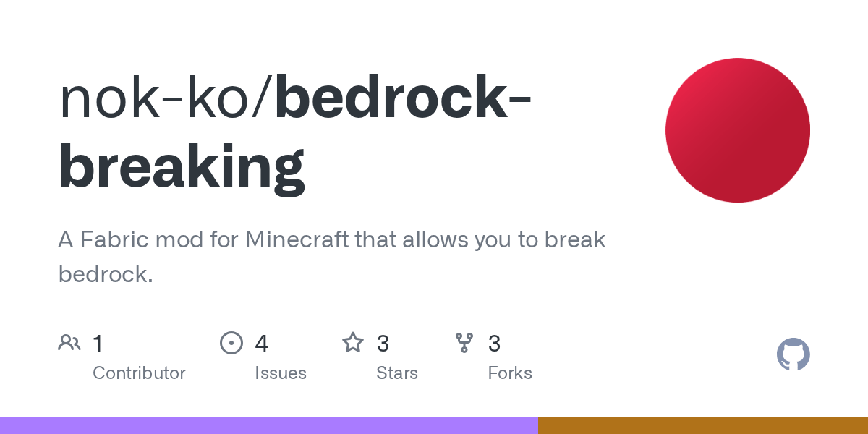Image resolution: width=868 pixels, height=434 pixels.
Task: Select the purple language bar segment
Action: [268, 425]
